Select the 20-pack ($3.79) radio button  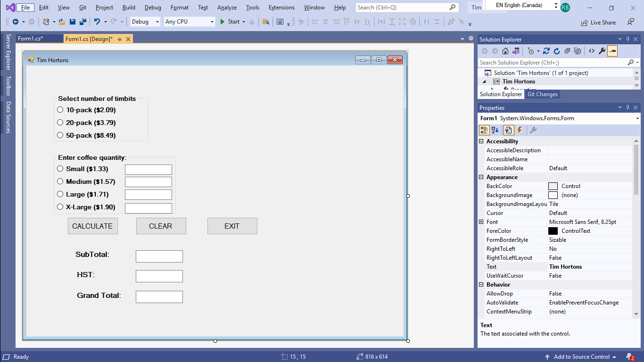pos(60,123)
